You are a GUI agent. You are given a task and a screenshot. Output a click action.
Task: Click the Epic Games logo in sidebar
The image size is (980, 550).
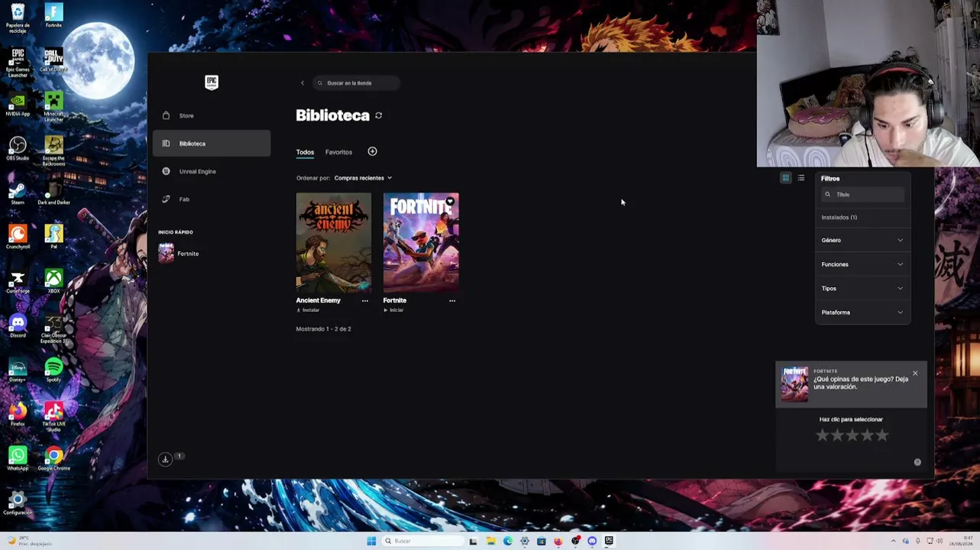[x=212, y=82]
